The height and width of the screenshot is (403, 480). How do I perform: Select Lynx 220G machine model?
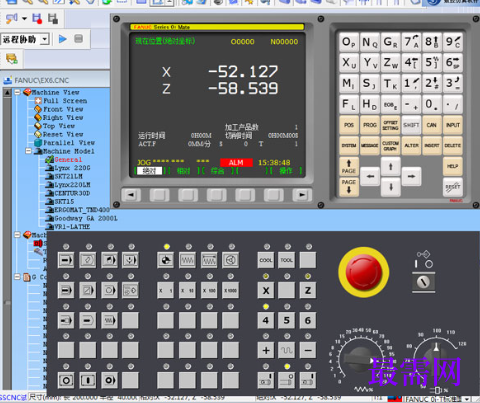[x=72, y=168]
